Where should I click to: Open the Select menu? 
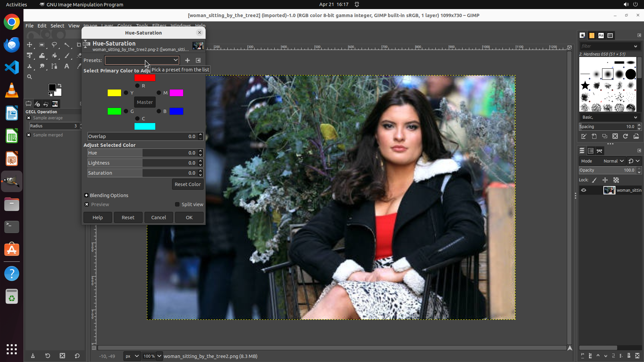coord(57,26)
